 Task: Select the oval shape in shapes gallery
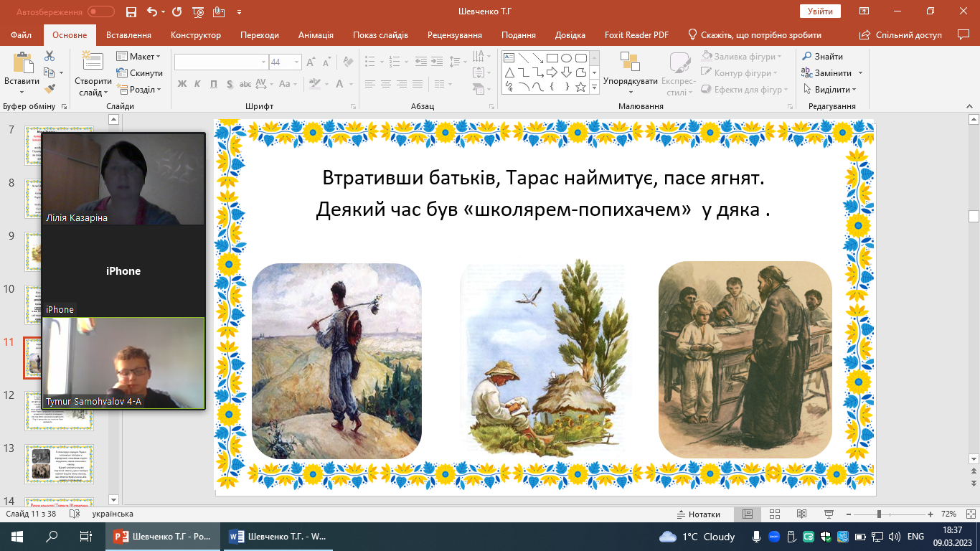point(566,58)
